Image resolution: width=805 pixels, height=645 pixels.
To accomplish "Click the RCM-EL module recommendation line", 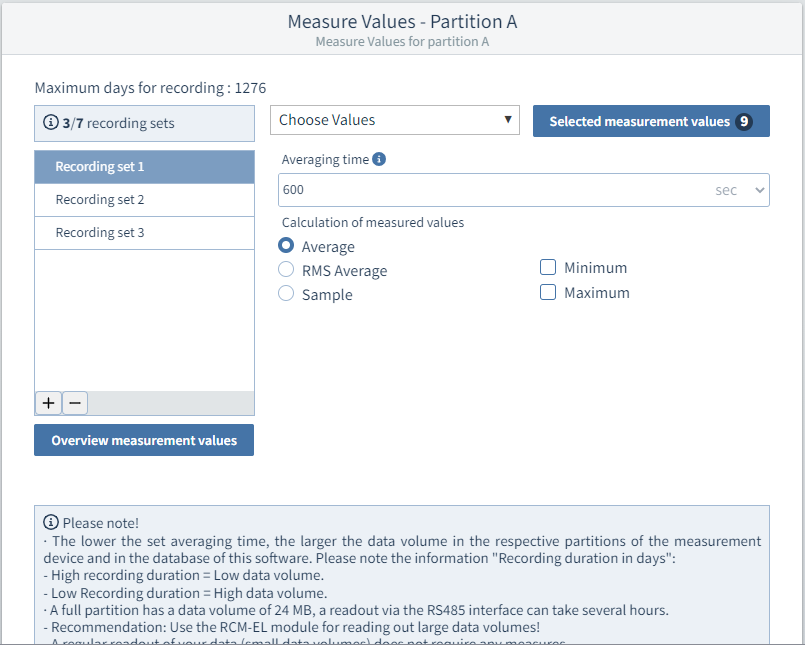I will tap(292, 627).
